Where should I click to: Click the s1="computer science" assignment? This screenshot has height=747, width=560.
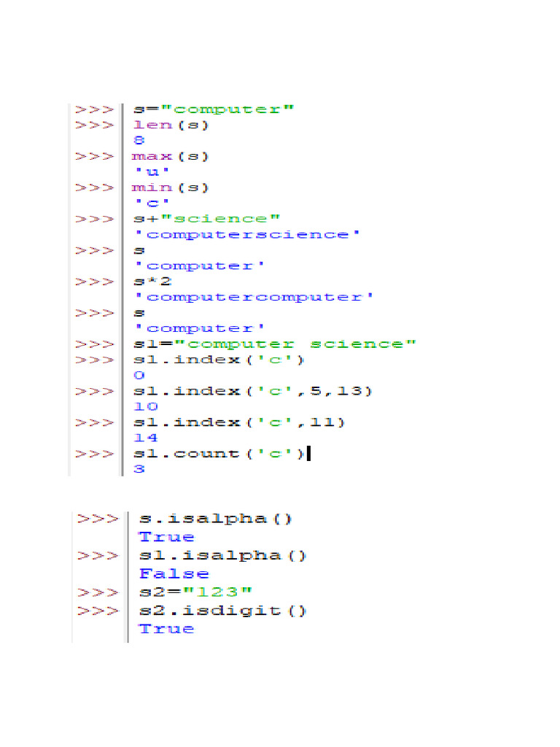coord(275,344)
